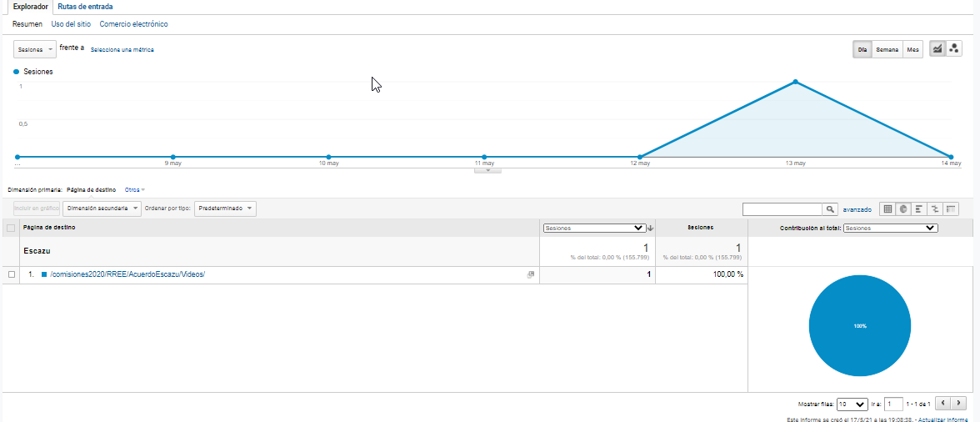Go to previous page arrow in pagination
Viewport: 980px width, 422px height.
click(943, 404)
